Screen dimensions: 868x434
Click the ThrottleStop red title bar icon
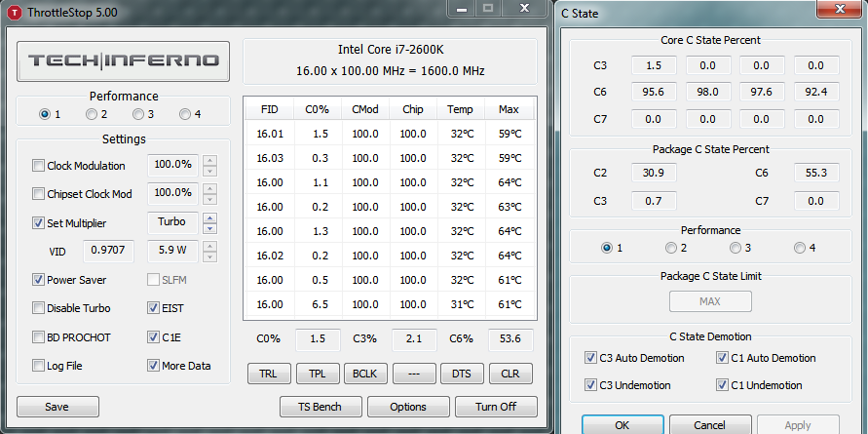15,13
